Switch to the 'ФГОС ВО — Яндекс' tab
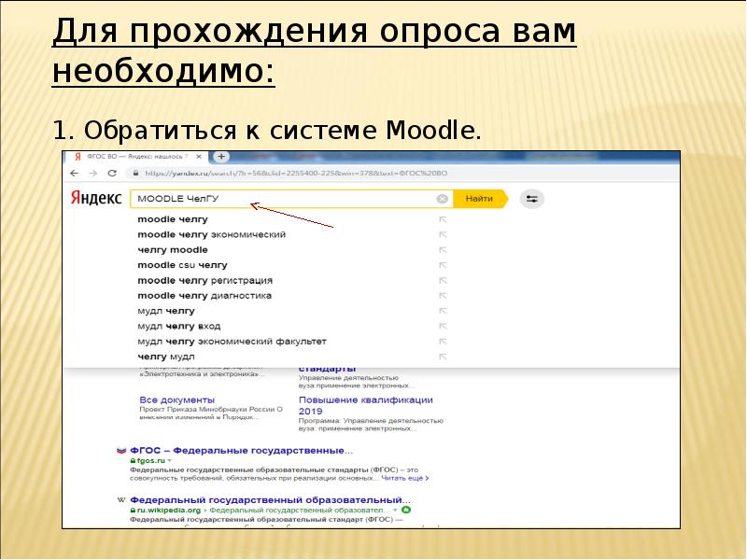This screenshot has width=747, height=560. coord(131,156)
